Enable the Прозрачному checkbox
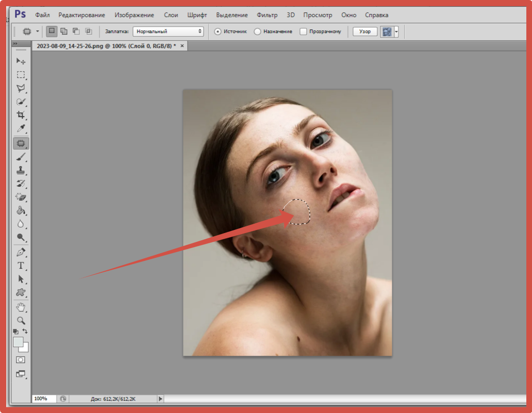This screenshot has height=413, width=532. 303,31
